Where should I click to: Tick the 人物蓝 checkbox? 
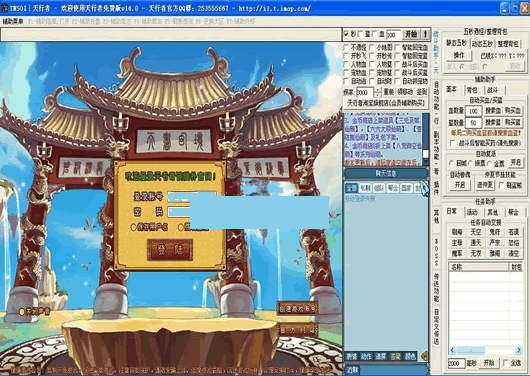pos(372,64)
